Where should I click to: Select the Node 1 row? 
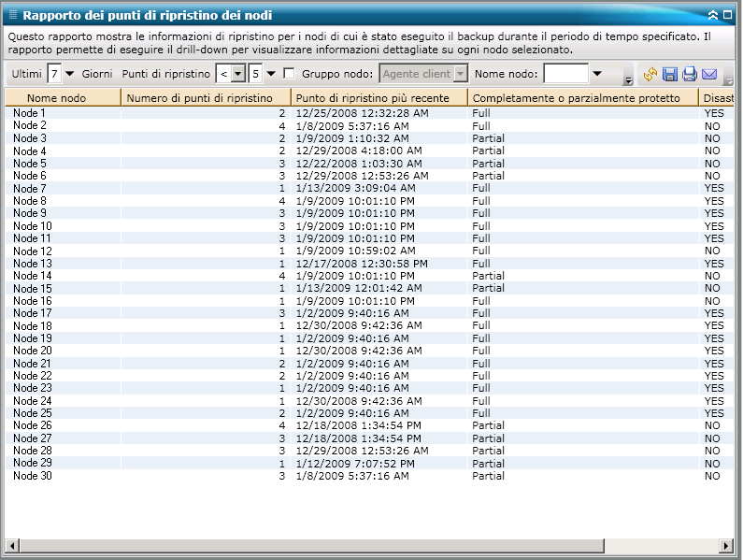click(369, 113)
